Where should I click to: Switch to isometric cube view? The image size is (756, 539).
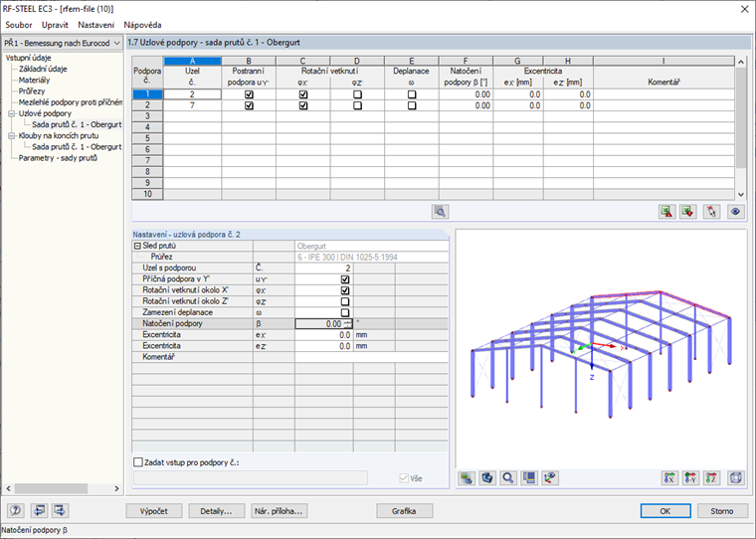(736, 477)
